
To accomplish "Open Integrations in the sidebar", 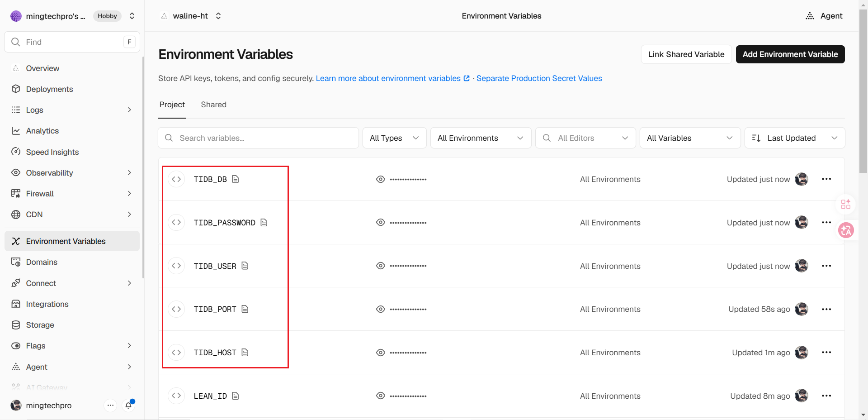I will [x=72, y=304].
